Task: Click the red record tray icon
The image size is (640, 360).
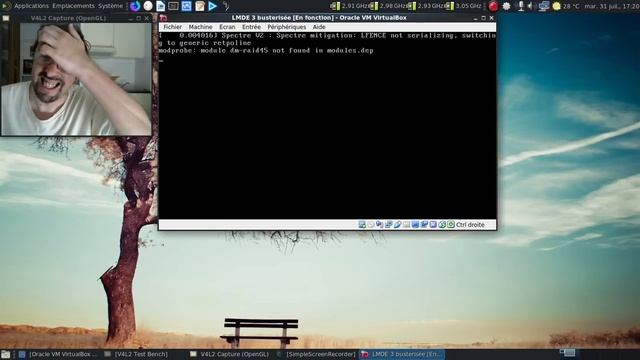Action: pyautogui.click(x=493, y=6)
